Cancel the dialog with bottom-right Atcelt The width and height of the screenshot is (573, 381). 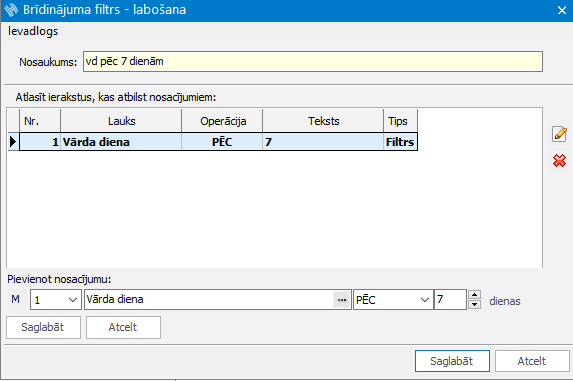[x=532, y=361]
